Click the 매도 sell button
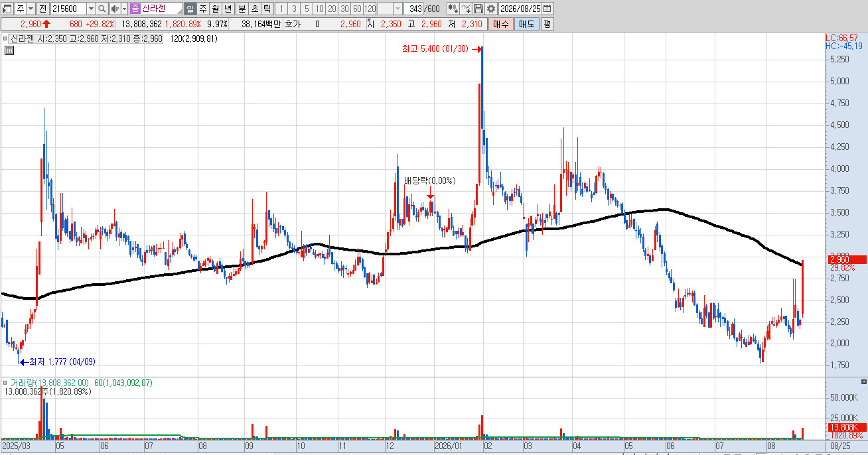Viewport: 868px width, 455px height. (527, 24)
